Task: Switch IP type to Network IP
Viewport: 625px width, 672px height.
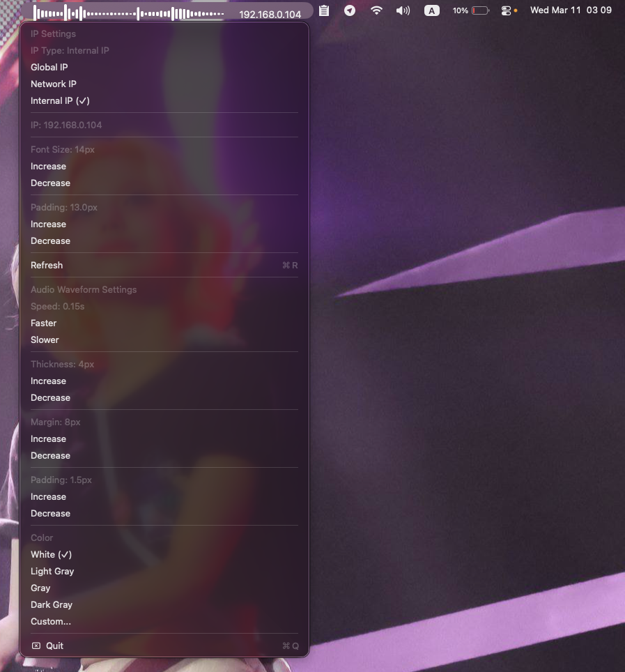Action: point(54,84)
